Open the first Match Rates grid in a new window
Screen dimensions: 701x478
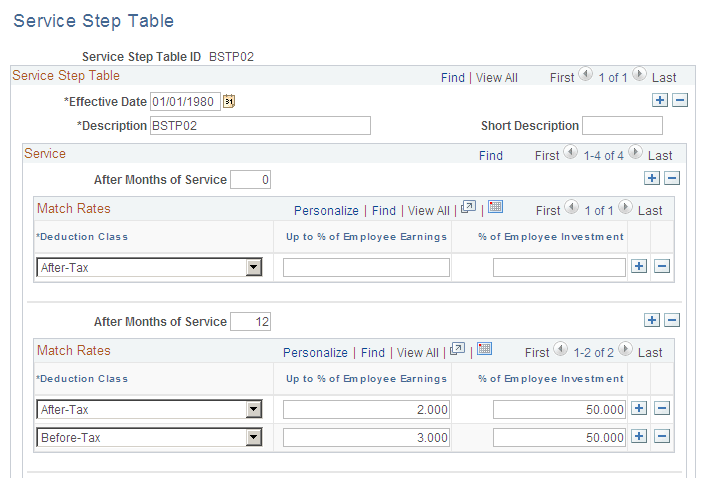click(x=467, y=208)
